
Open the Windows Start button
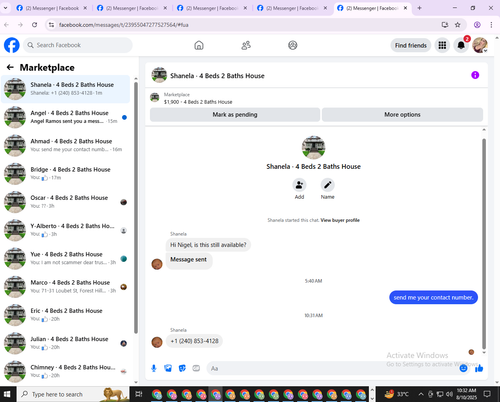coord(7,394)
